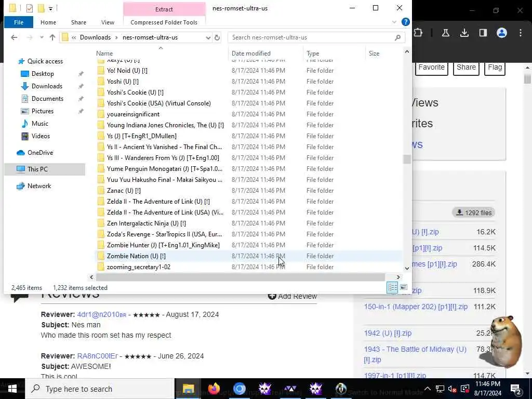The width and height of the screenshot is (532, 399).
Task: Click the taskbar search box
Action: tap(100, 389)
